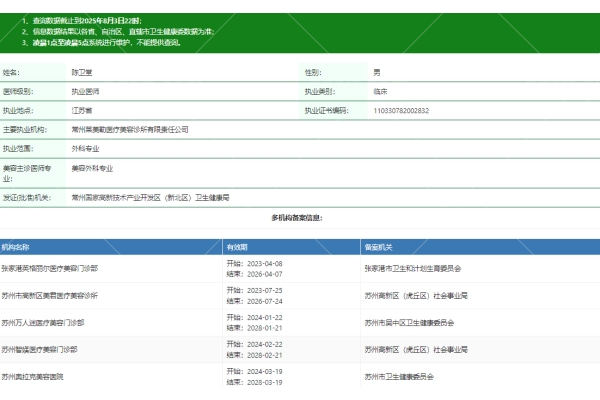Image resolution: width=600 pixels, height=400 pixels.
Task: Select the start date 2024-03-19
Action: click(x=265, y=372)
